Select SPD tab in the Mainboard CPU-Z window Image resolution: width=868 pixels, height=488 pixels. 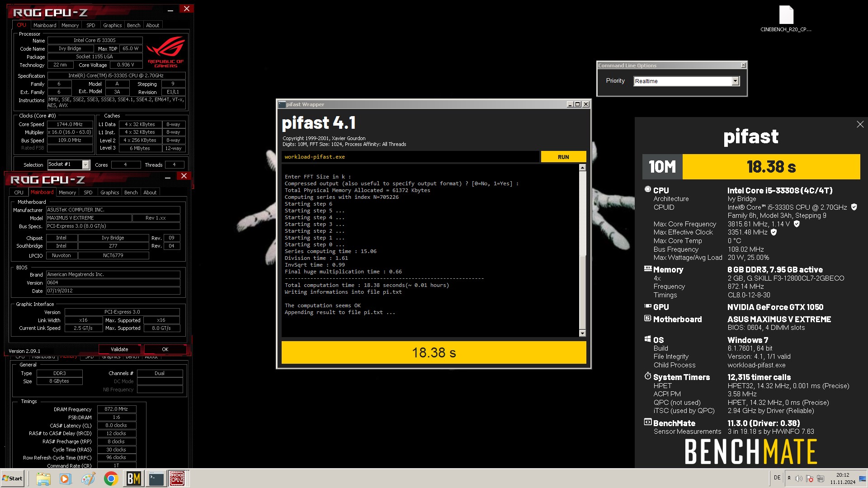[88, 192]
